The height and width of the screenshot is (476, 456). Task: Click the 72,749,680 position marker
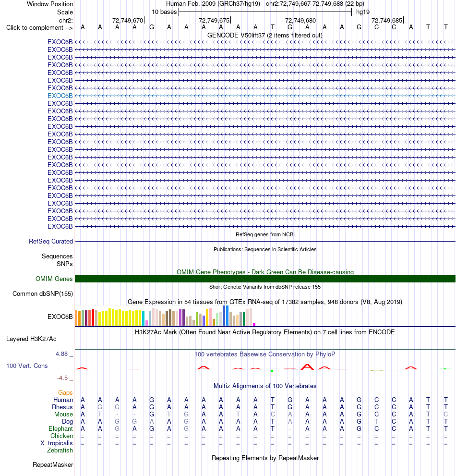coord(300,20)
